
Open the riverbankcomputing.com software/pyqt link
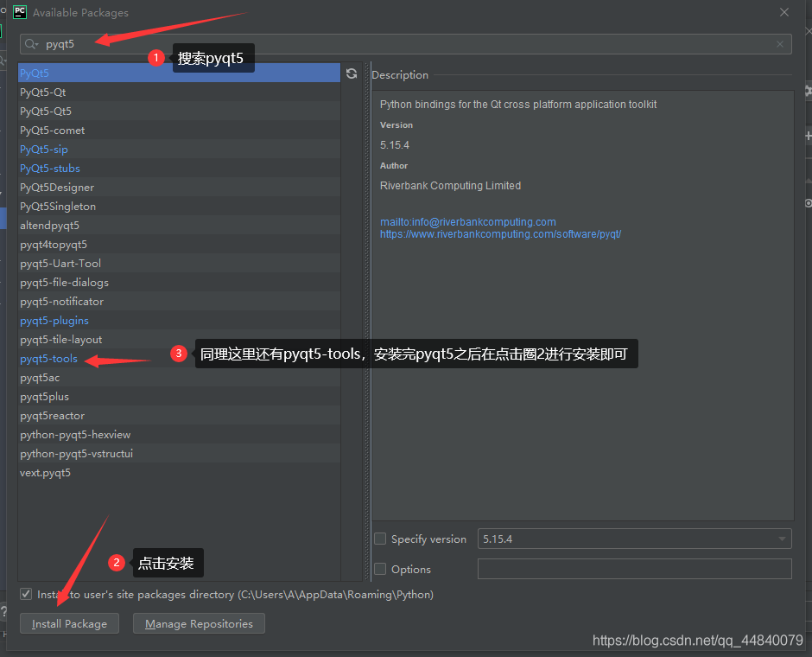500,234
